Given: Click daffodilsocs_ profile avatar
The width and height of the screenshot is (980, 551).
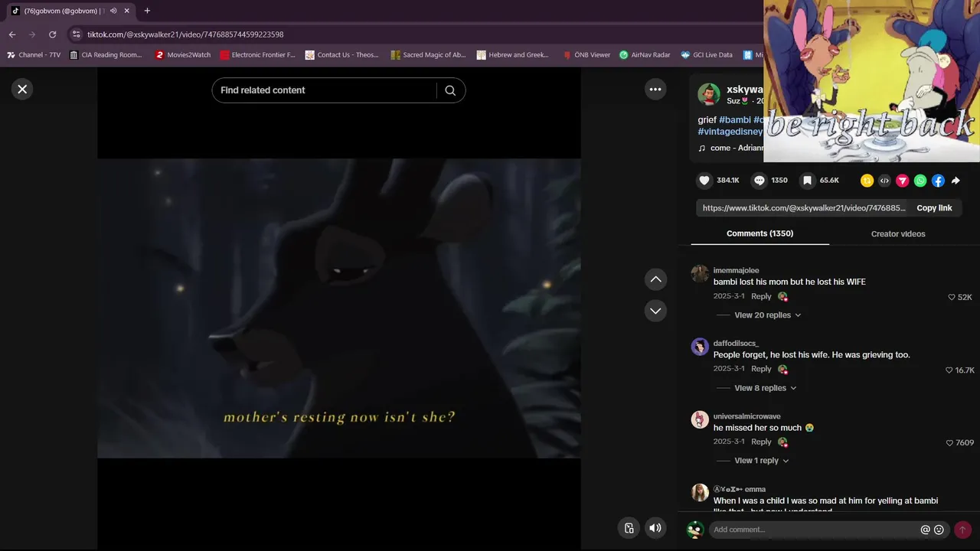Looking at the screenshot, I should [700, 347].
